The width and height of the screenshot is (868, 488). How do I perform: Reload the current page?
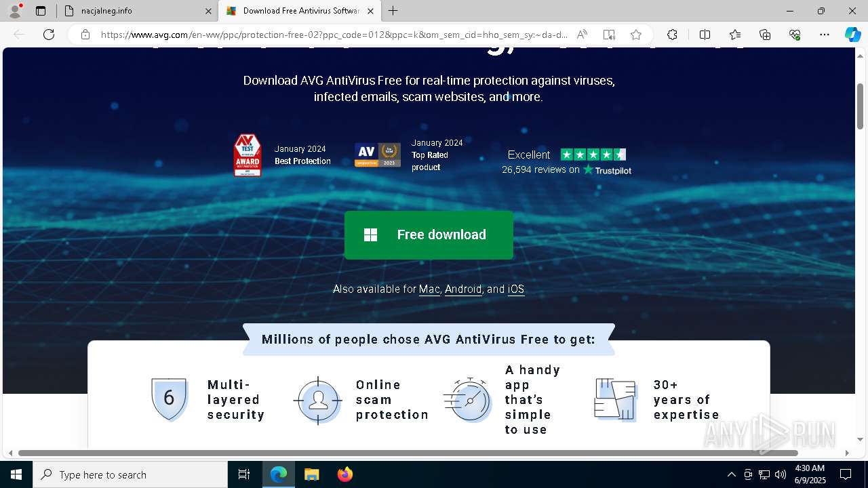(49, 35)
